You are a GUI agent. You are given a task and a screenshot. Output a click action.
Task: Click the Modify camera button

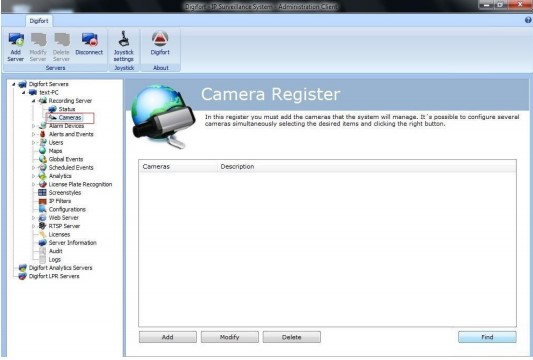229,337
